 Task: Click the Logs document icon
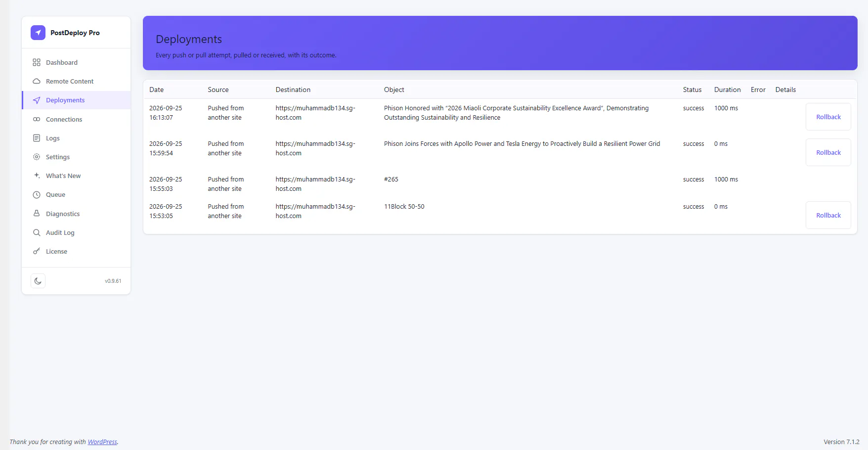coord(37,138)
